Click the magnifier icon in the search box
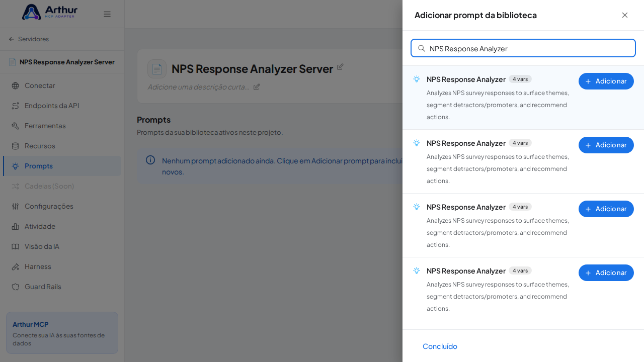Image resolution: width=644 pixels, height=362 pixels. pos(422,48)
